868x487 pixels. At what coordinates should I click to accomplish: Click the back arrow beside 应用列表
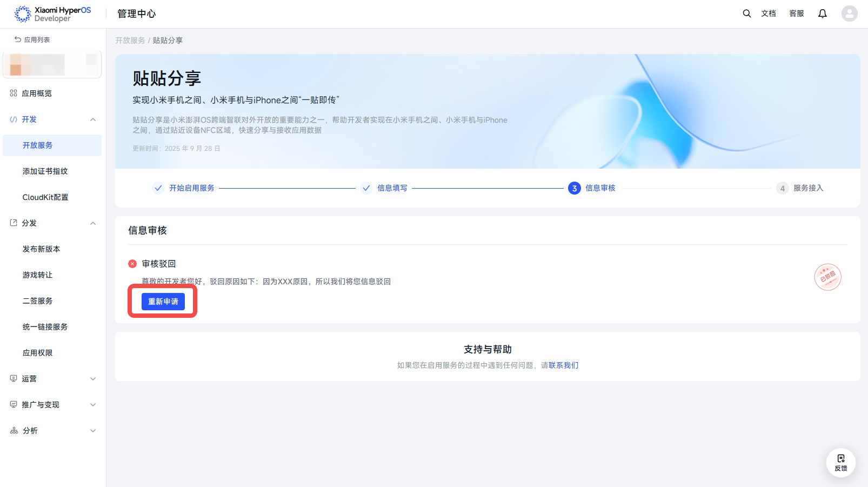[x=18, y=39]
